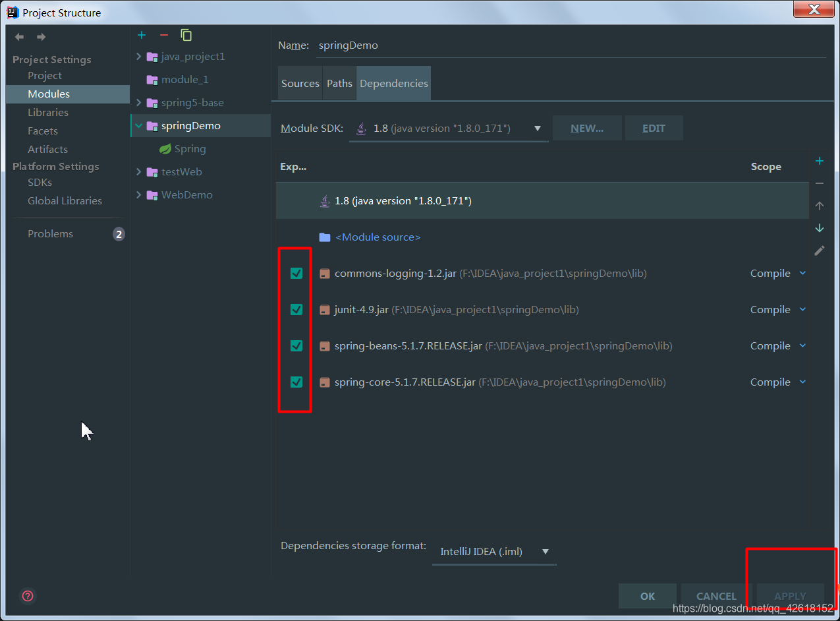Open help with the question mark icon
The image size is (840, 621).
28,596
